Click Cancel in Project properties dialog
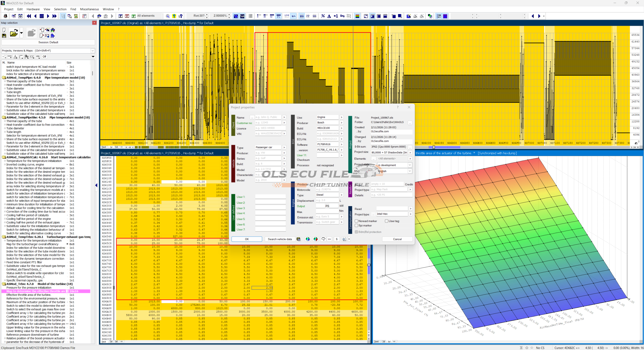The image size is (644, 350). (x=397, y=239)
